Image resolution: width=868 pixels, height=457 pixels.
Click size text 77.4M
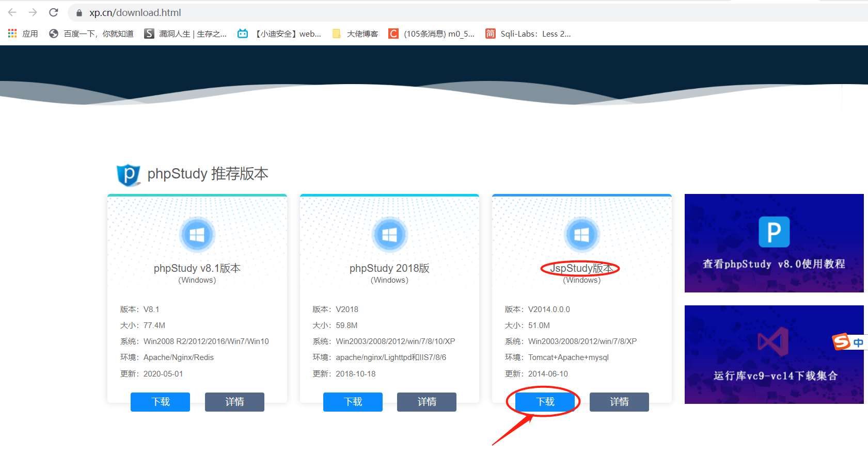tap(154, 325)
